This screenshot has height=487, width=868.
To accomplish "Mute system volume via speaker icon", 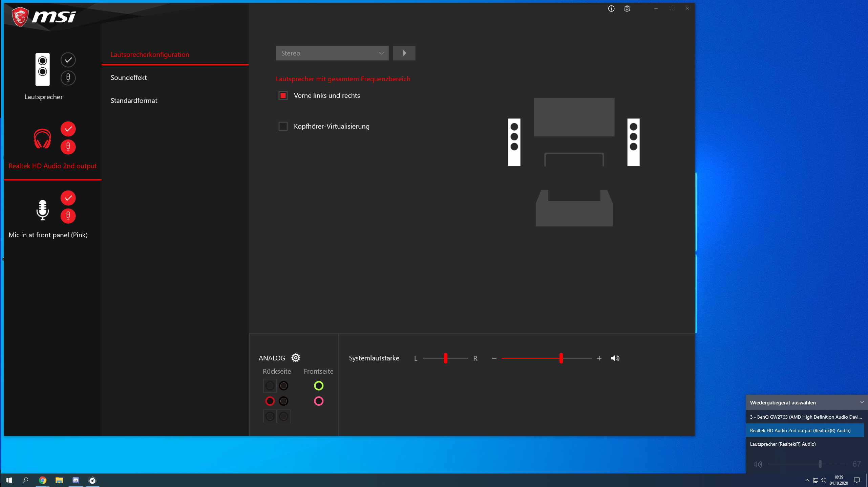I will tap(615, 358).
